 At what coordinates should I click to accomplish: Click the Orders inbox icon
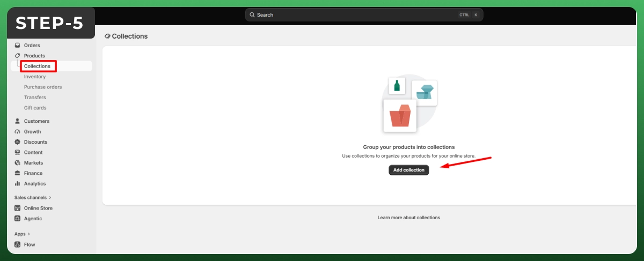[18, 46]
